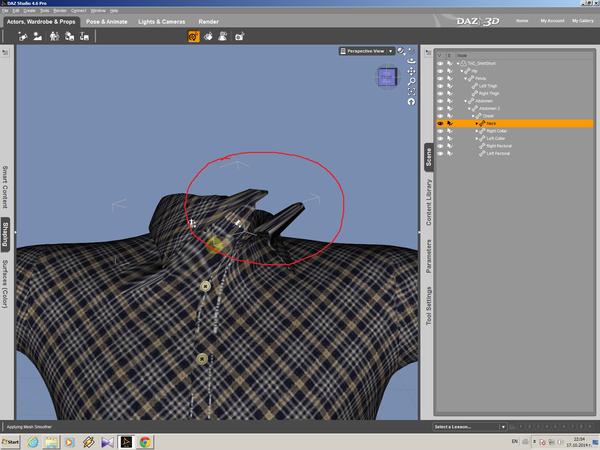Click the first toolbar icon with the spotlight
Viewport: 600px width, 450px height.
(23, 37)
